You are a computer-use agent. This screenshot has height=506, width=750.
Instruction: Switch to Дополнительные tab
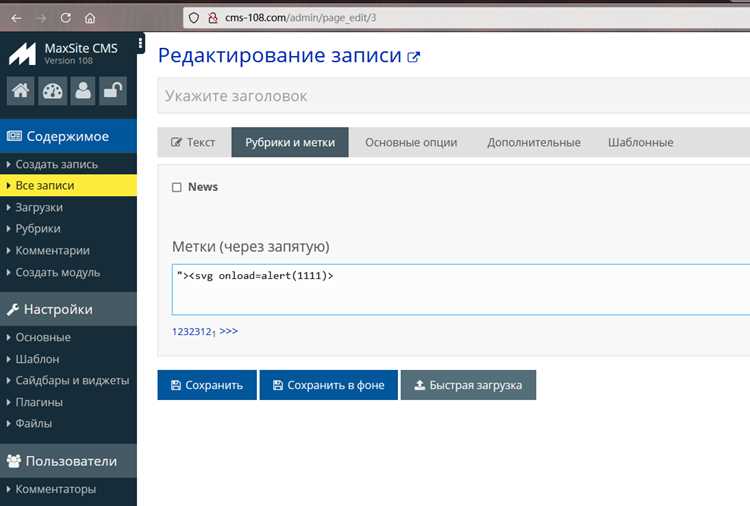coord(534,143)
